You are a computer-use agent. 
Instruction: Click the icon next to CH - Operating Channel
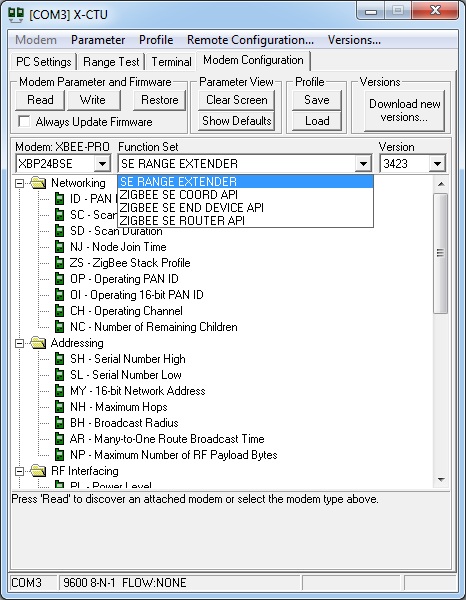[60, 311]
